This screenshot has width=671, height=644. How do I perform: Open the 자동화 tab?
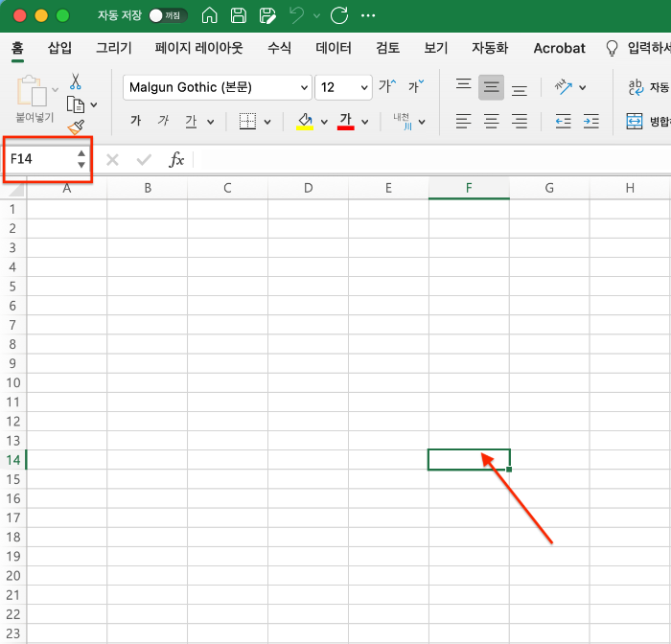(x=490, y=48)
